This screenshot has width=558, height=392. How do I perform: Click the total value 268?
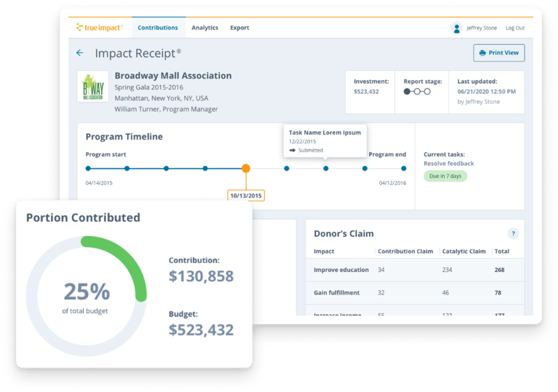point(499,270)
